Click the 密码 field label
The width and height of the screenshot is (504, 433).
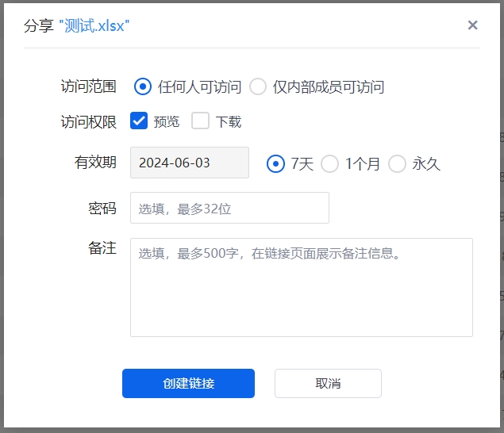102,208
